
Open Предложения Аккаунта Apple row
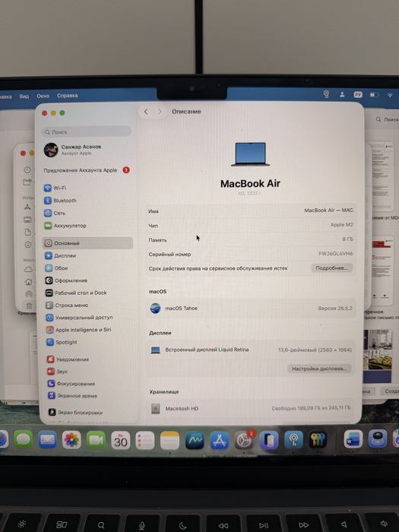[87, 170]
